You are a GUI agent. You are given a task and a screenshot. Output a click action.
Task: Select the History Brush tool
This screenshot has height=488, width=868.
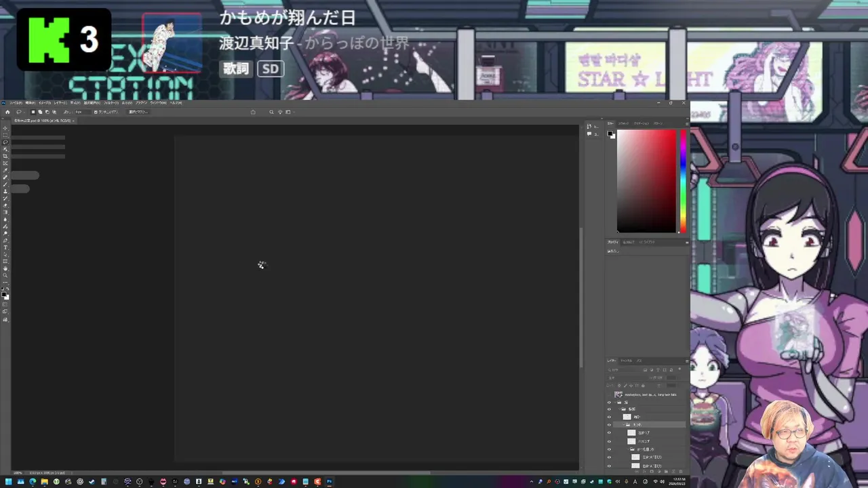[x=5, y=198]
